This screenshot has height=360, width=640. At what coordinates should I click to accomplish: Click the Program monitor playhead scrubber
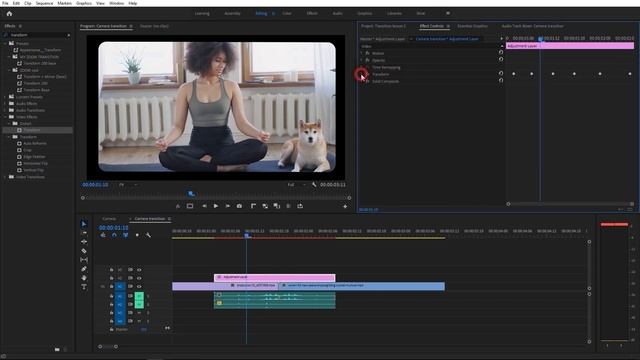tap(191, 194)
